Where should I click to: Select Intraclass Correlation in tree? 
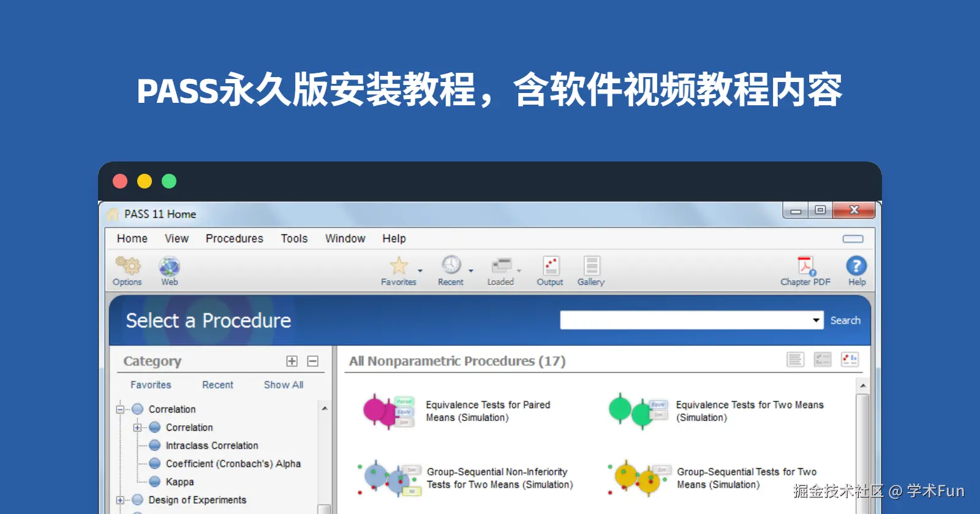tap(212, 445)
